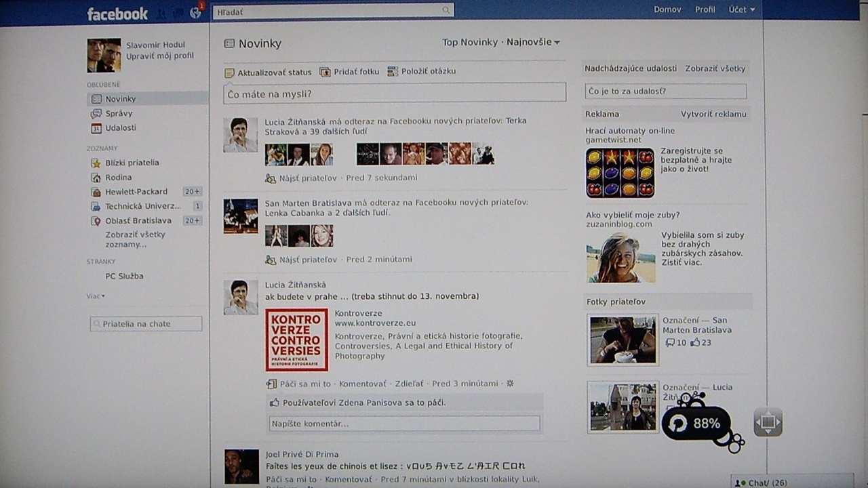Open the Účet account dropdown
The height and width of the screenshot is (488, 868).
741,9
